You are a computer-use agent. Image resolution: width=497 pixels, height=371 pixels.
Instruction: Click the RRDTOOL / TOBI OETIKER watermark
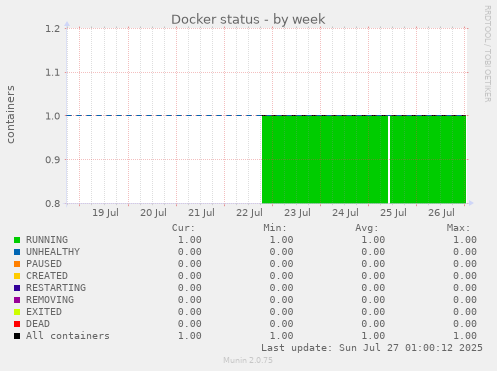[x=487, y=54]
